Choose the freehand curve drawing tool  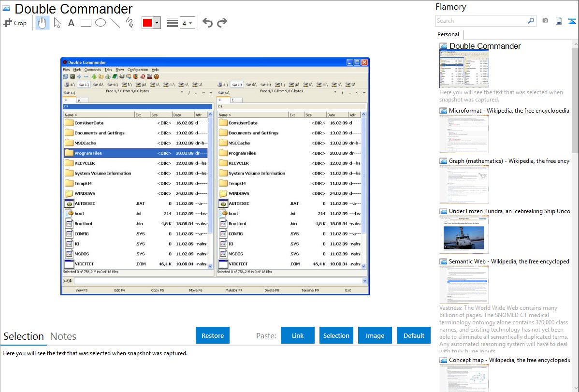pos(130,23)
